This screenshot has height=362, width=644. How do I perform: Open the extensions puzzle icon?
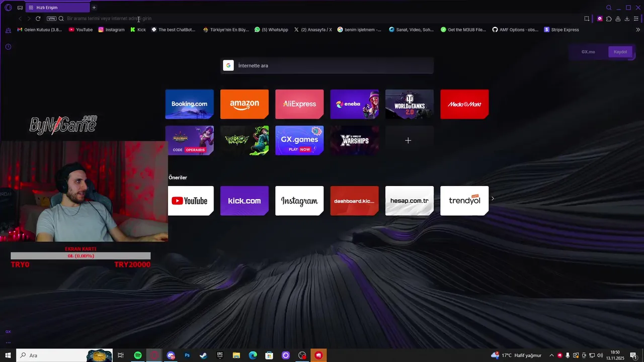tap(609, 19)
